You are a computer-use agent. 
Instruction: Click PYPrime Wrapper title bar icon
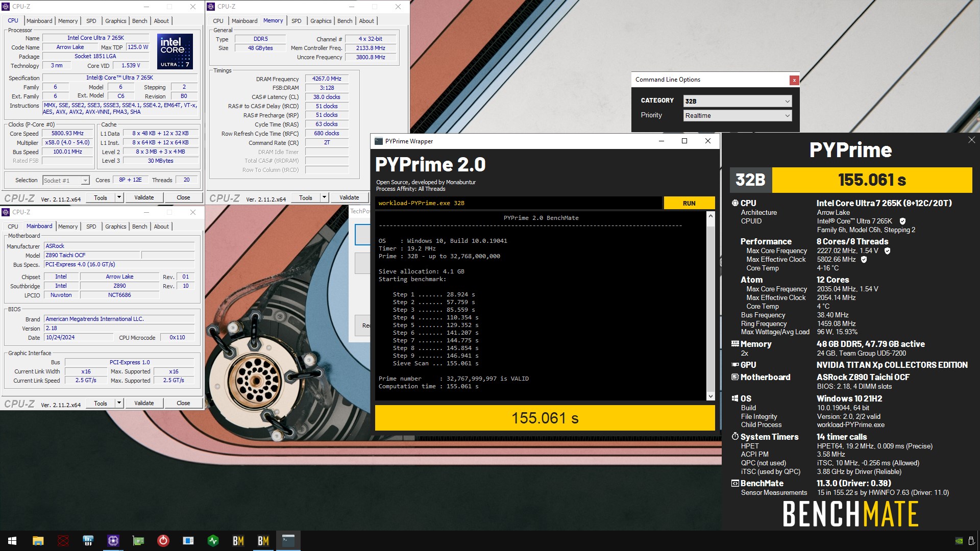click(x=379, y=141)
